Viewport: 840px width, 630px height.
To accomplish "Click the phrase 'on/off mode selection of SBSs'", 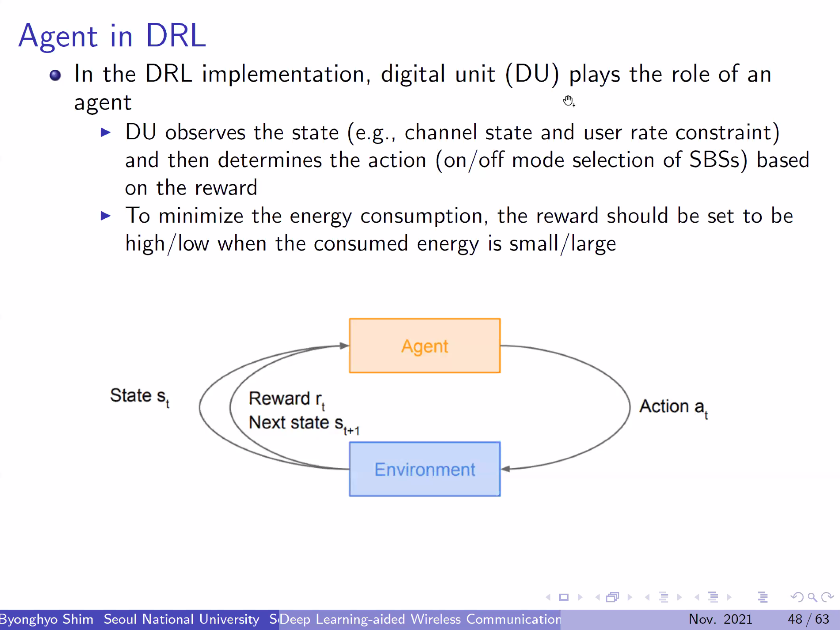I will point(592,160).
